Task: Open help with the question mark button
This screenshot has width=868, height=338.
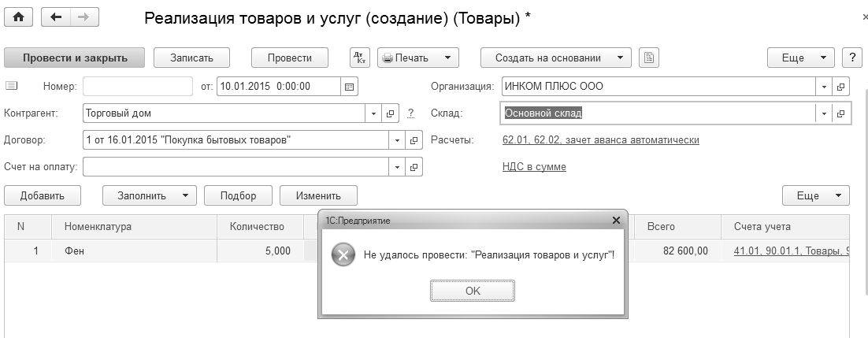Action: [851, 58]
